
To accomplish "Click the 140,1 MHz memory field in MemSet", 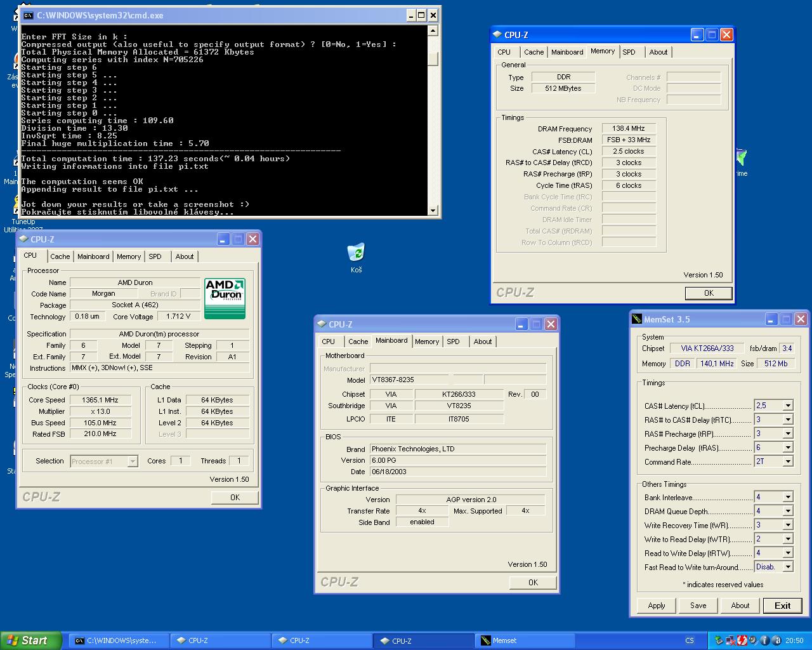I will [x=717, y=364].
